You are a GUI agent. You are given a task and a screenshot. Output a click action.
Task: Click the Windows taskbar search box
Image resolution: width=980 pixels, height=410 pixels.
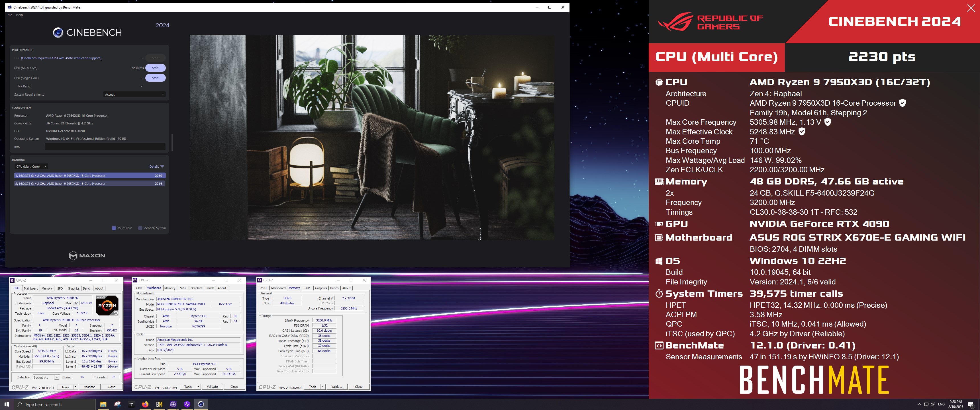tap(55, 404)
